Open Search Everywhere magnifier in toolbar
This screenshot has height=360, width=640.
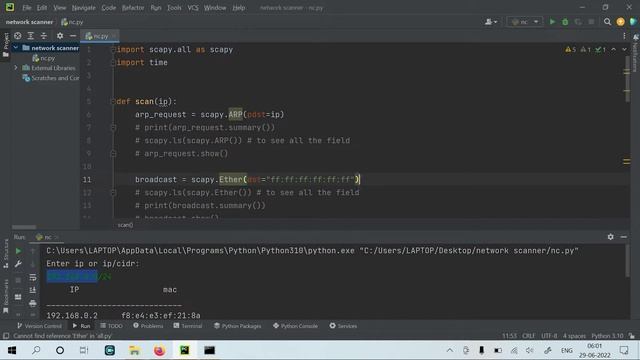tap(607, 22)
